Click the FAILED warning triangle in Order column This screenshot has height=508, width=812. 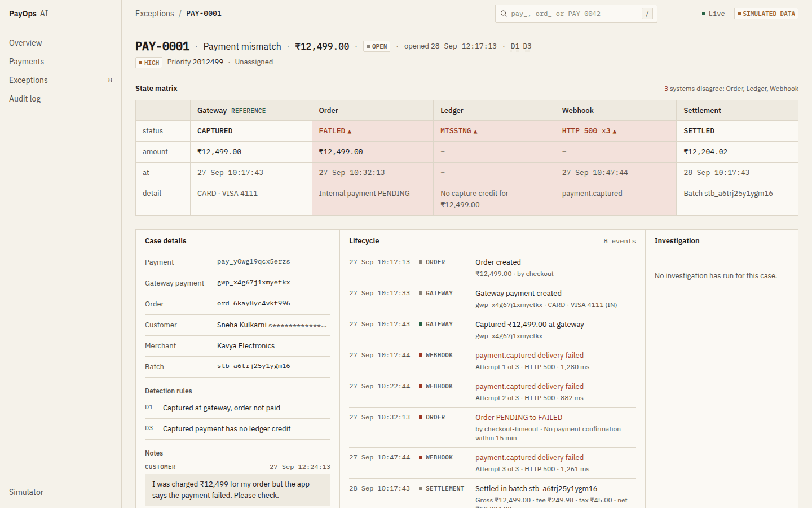point(350,132)
